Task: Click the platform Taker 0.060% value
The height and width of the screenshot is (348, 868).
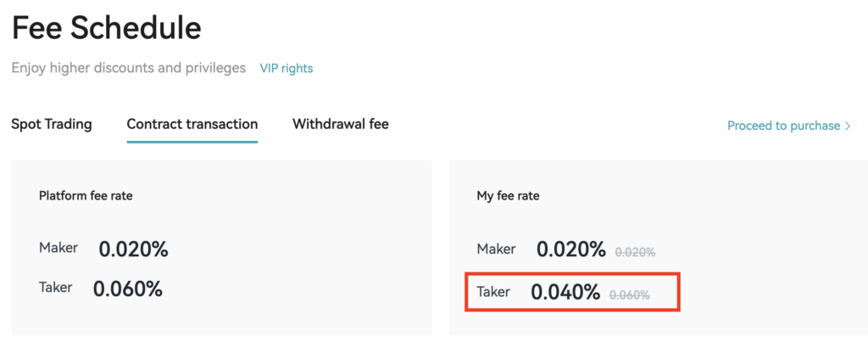Action: (x=128, y=289)
